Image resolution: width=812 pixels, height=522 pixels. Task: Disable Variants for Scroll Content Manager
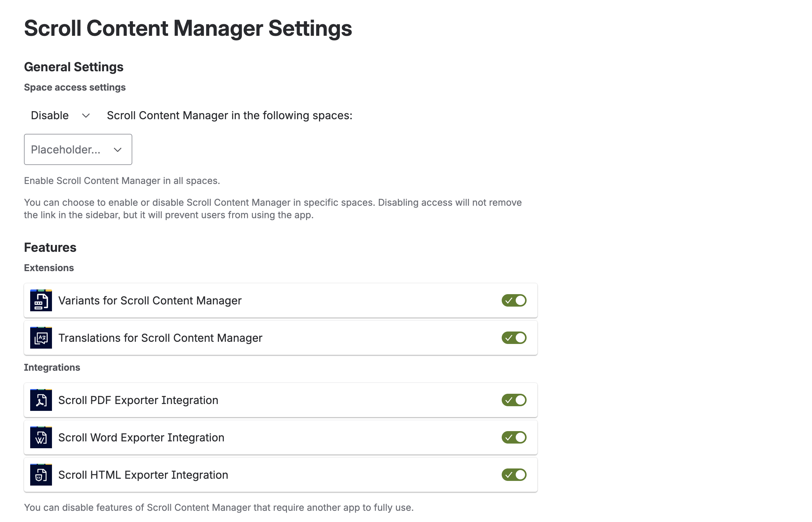514,300
